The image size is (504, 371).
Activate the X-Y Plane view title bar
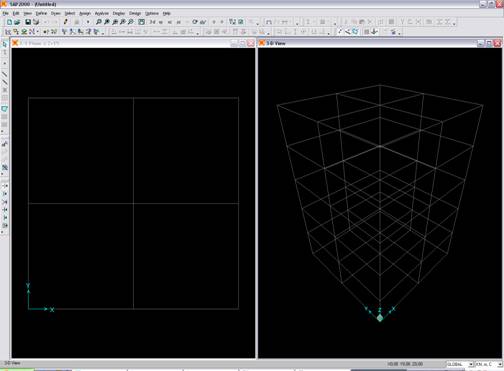coord(133,43)
